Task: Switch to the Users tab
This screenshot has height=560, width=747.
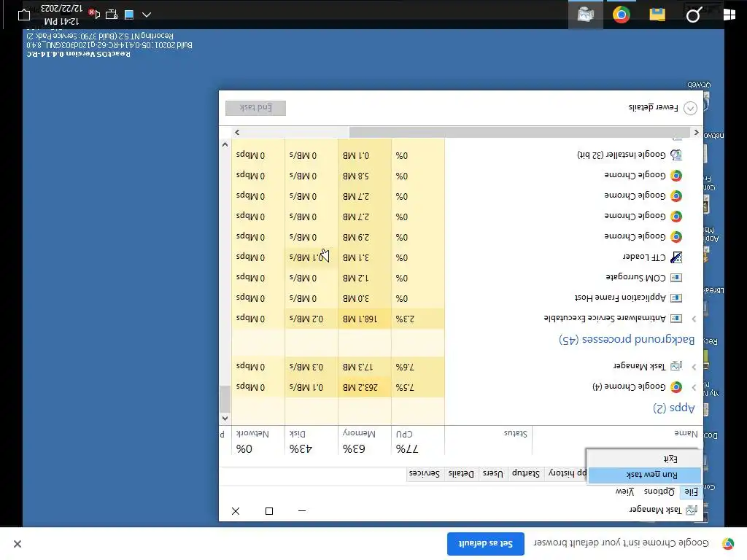Action: click(492, 473)
